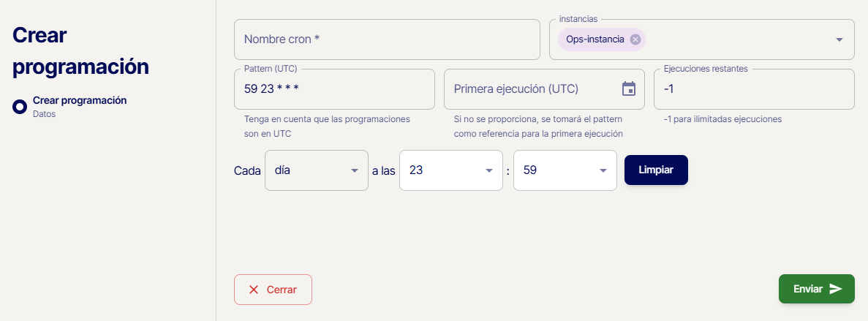
Task: Open the minutes 59 dropdown
Action: pyautogui.click(x=565, y=170)
